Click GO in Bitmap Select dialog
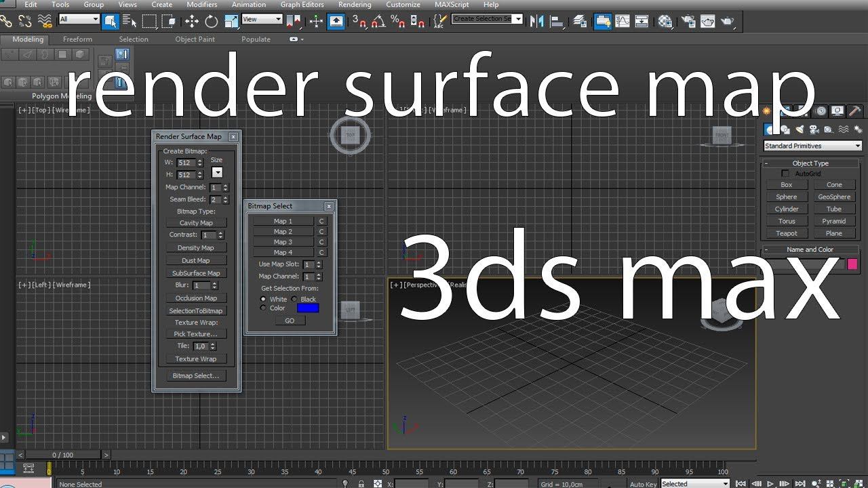868x488 pixels. (x=290, y=321)
